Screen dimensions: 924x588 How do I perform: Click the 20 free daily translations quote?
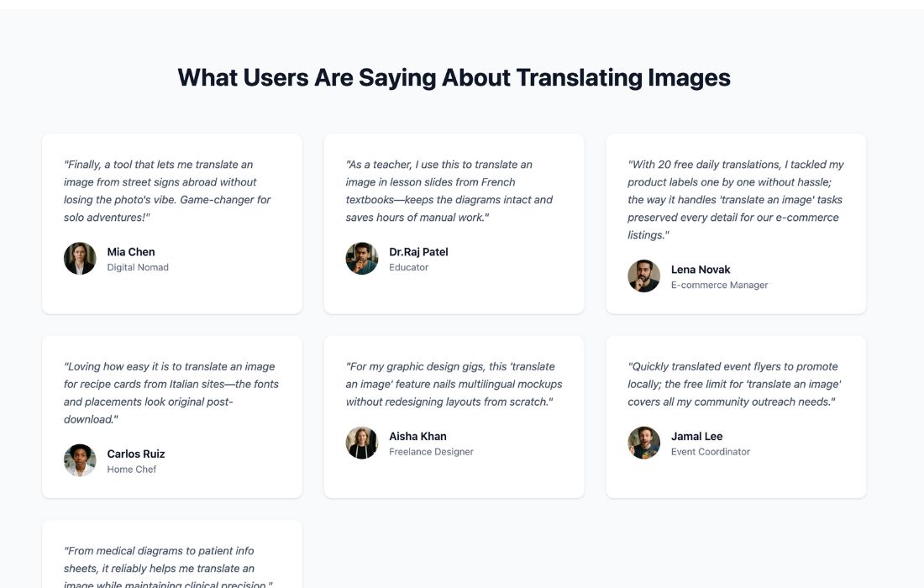tap(735, 200)
